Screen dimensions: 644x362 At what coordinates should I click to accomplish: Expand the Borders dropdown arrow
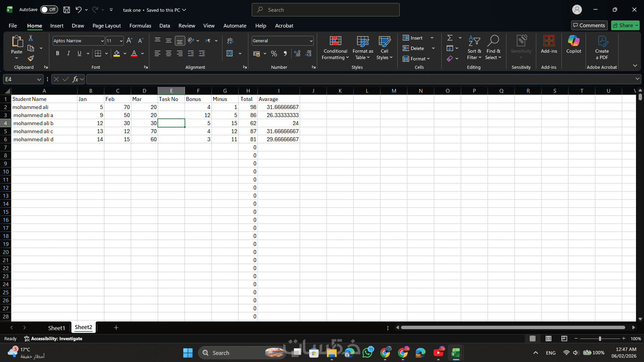(106, 53)
